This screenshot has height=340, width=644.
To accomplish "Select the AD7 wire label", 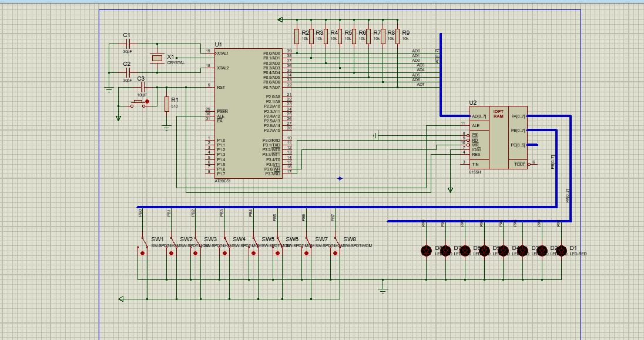I will pyautogui.click(x=420, y=85).
